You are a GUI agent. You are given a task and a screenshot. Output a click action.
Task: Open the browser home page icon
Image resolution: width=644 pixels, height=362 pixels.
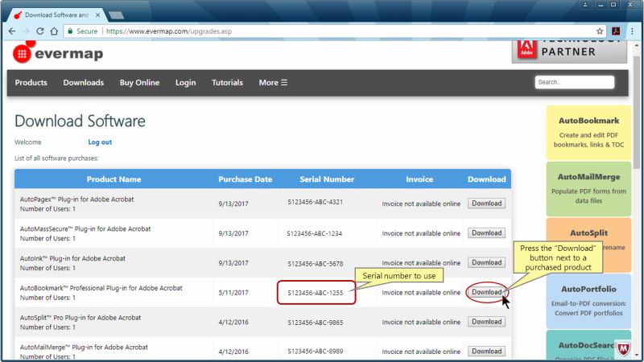[54, 31]
